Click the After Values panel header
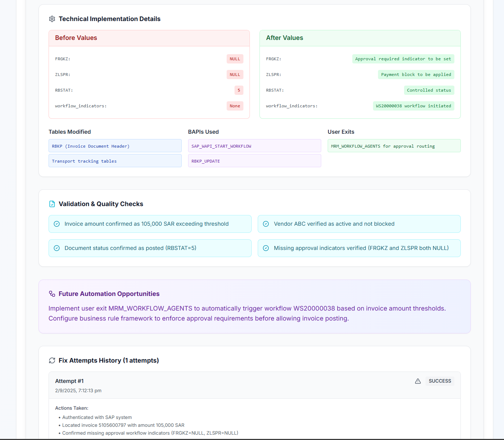Image resolution: width=504 pixels, height=440 pixels. pos(360,38)
